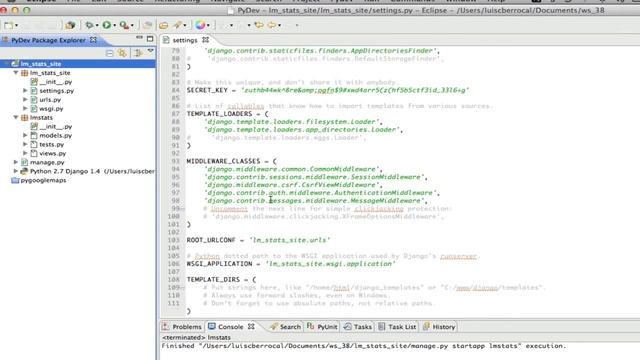Screen dimensions: 640x360
Task: Click the Package Explorer filter icon
Action: tap(138, 53)
